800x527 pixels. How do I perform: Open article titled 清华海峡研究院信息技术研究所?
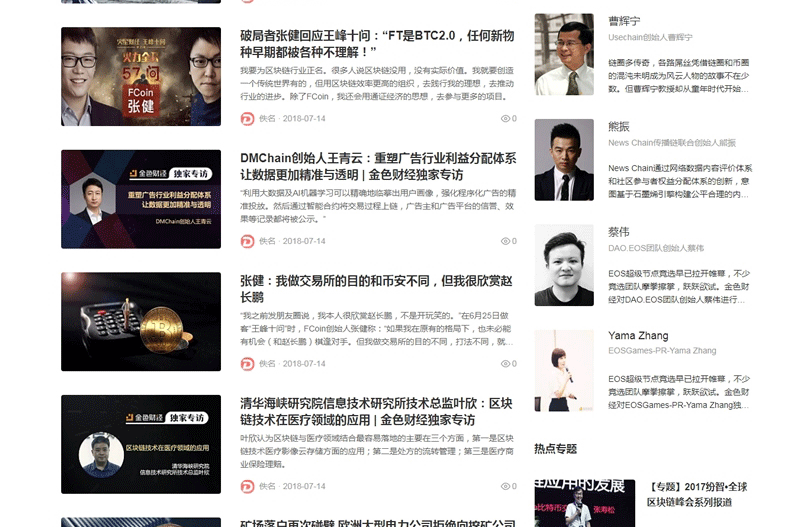point(377,411)
